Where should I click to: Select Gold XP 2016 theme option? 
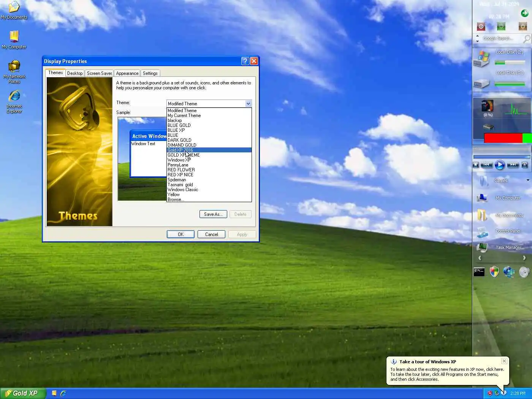click(209, 150)
